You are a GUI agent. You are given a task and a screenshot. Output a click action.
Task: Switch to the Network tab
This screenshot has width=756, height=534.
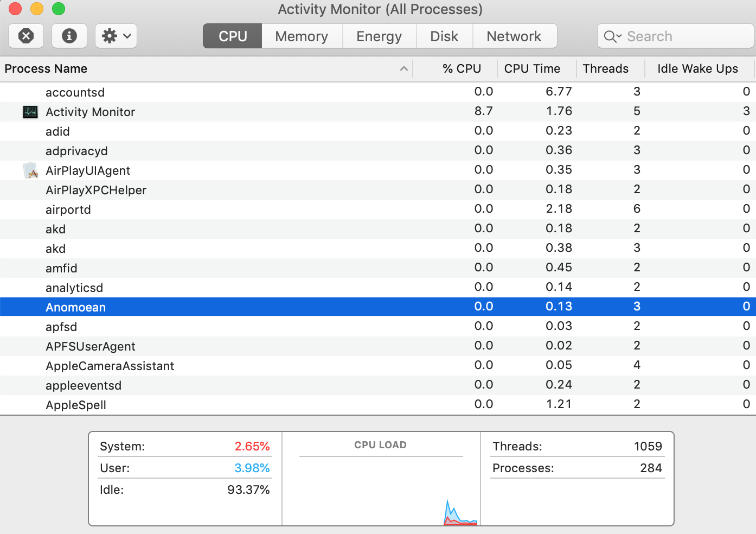514,36
